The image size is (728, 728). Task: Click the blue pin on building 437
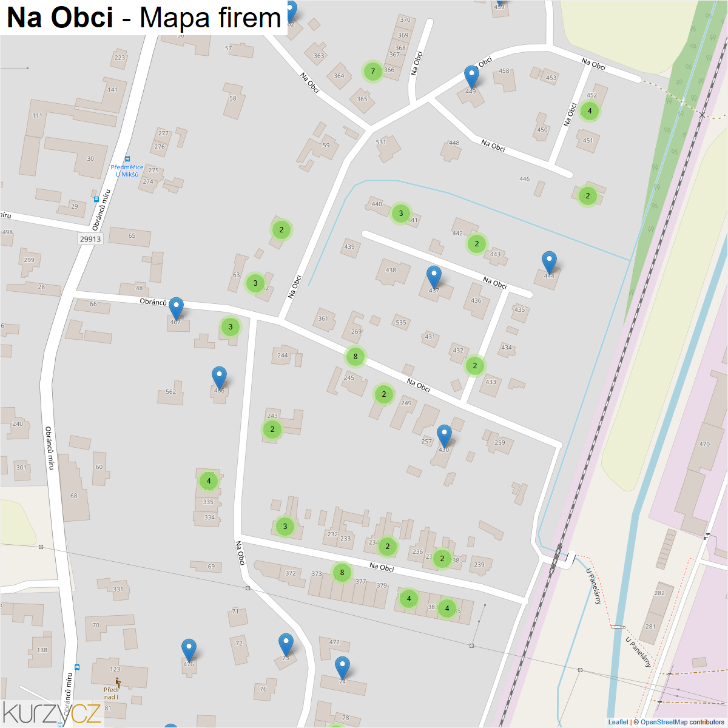434,278
